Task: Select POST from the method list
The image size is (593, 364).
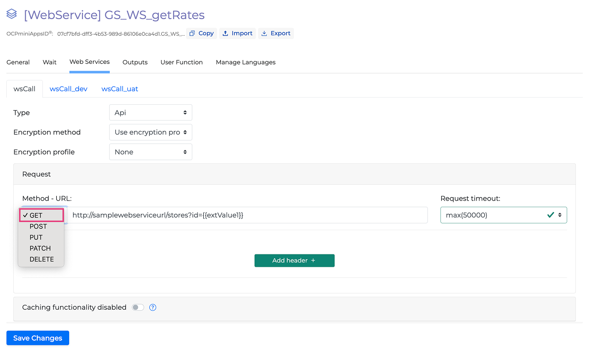Action: tap(38, 226)
